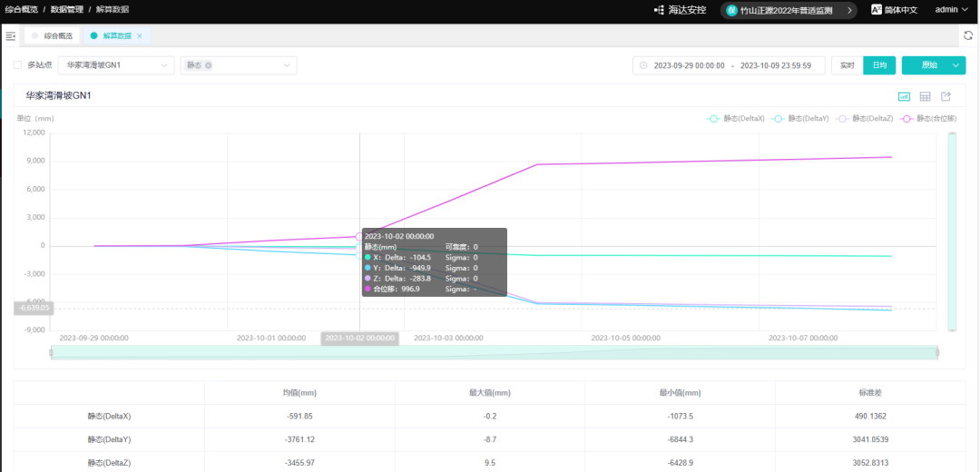Expand the 原始 dropdown arrow
Image resolution: width=980 pixels, height=472 pixels.
point(955,65)
